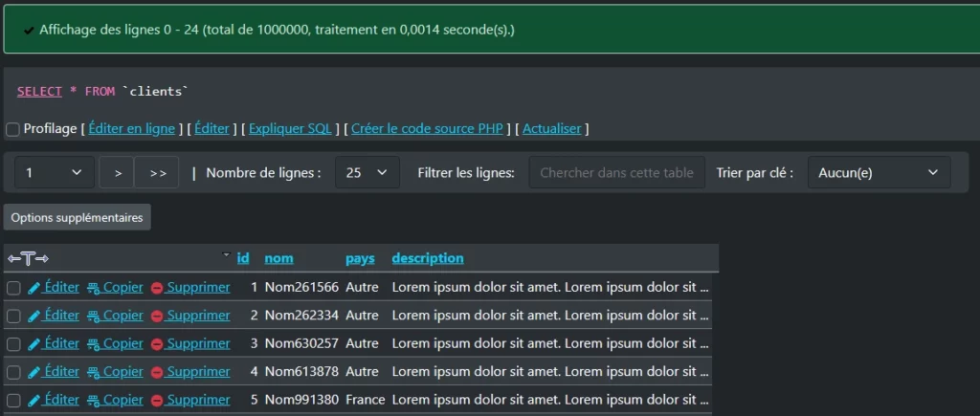This screenshot has height=416, width=980.
Task: Click the pencil icon in row Nom613878
Action: point(34,372)
